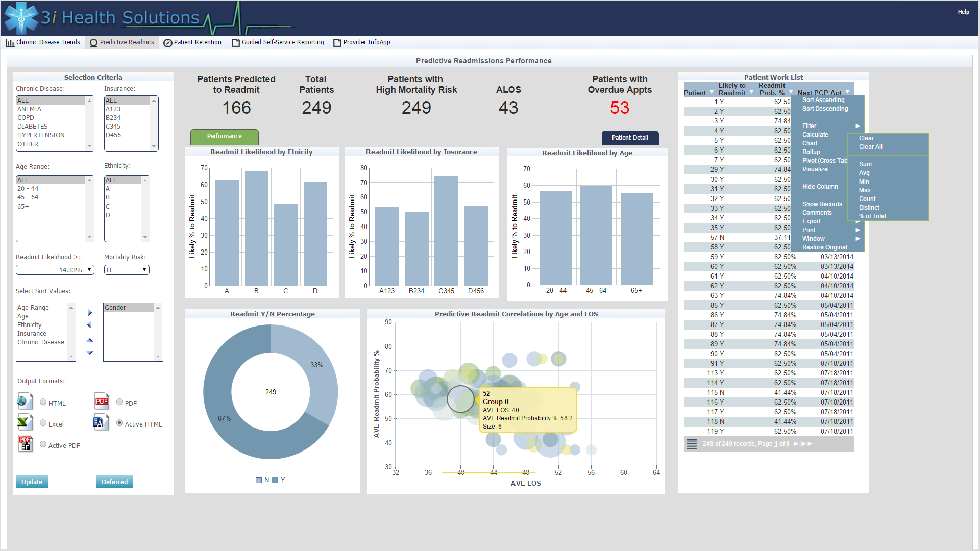Screen dimensions: 980x551
Task: Click the Y legend color swatch
Action: point(275,480)
